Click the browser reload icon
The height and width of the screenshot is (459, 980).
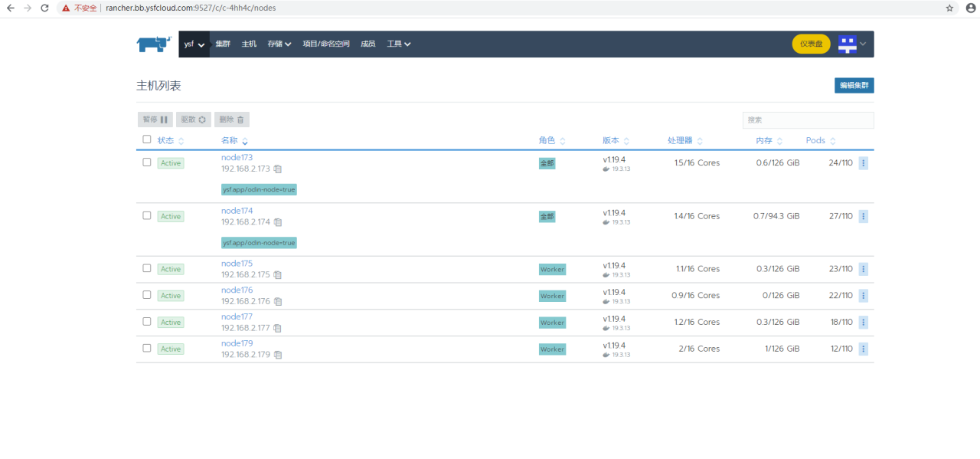[x=44, y=8]
